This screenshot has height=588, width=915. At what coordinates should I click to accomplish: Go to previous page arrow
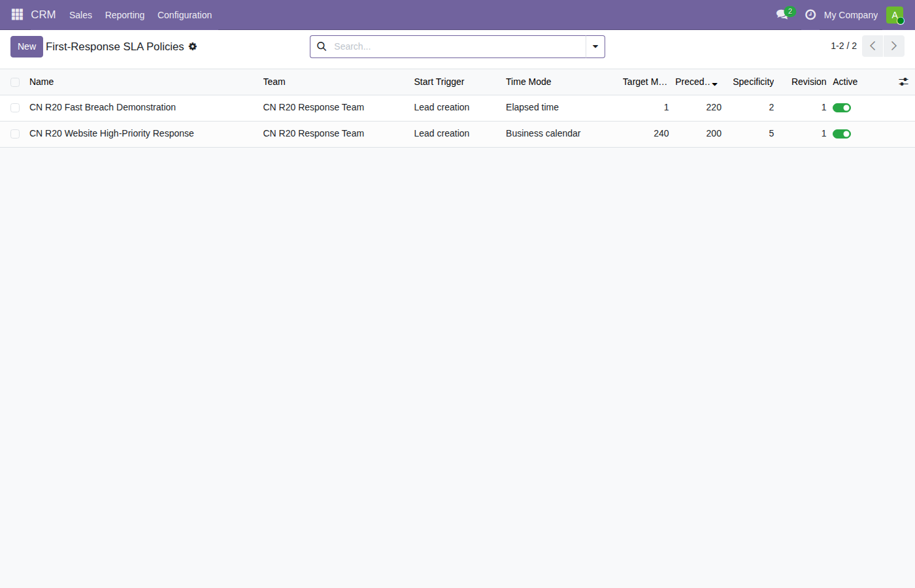point(873,46)
